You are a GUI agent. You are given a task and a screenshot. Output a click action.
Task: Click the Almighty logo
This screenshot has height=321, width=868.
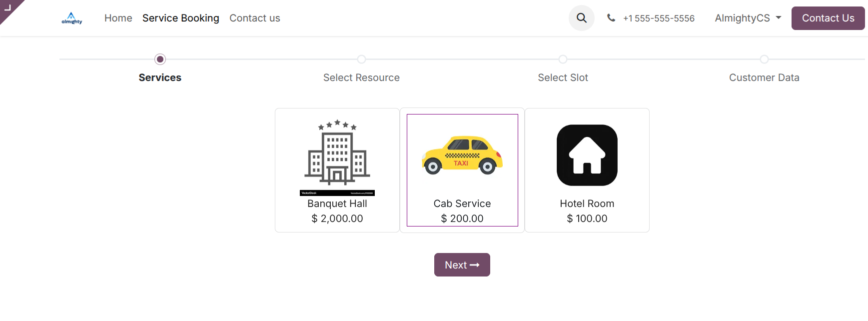[x=72, y=18]
